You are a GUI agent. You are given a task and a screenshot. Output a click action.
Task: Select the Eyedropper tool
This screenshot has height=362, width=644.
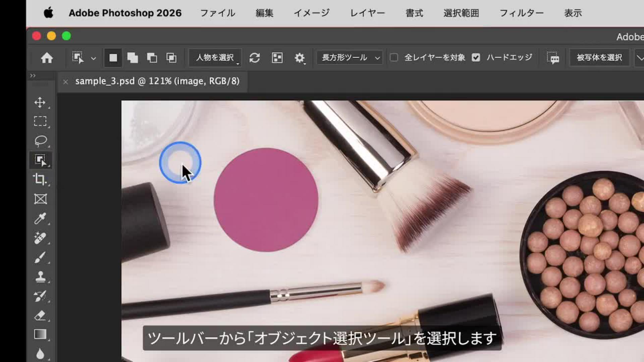40,219
